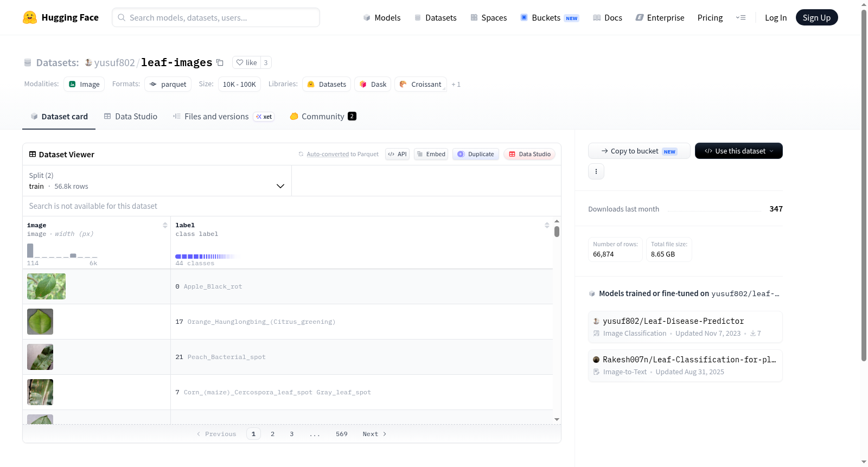868x467 pixels.
Task: Jump to page 569 of rows
Action: [x=341, y=434]
